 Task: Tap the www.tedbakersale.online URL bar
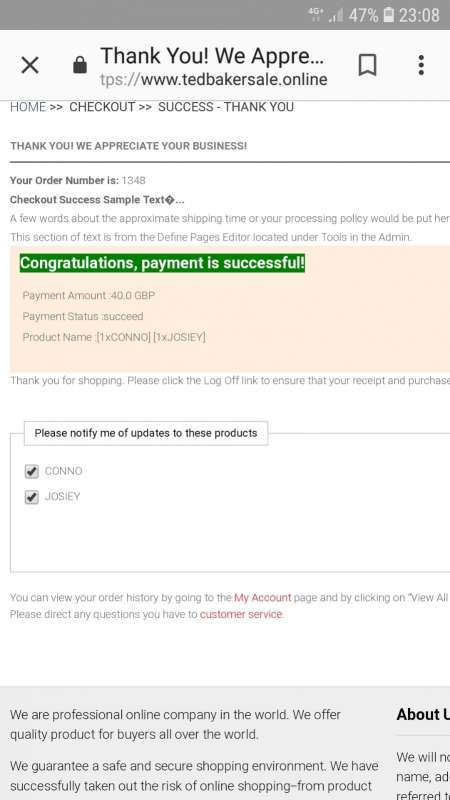point(214,80)
